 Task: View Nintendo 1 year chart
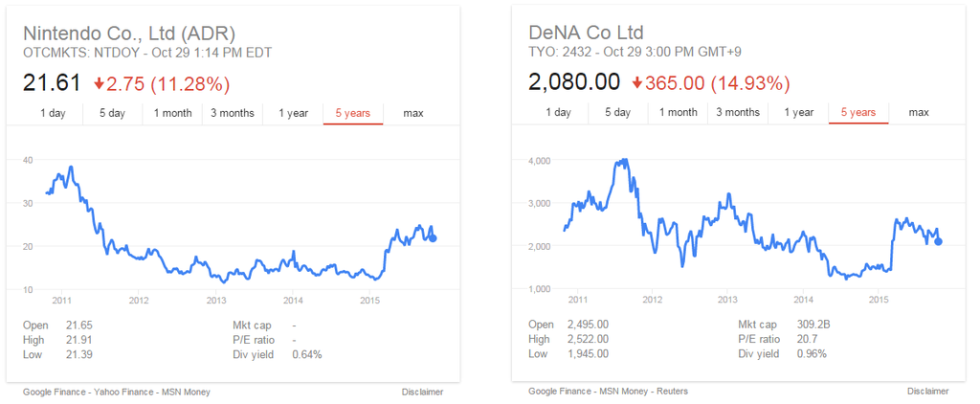pyautogui.click(x=293, y=113)
